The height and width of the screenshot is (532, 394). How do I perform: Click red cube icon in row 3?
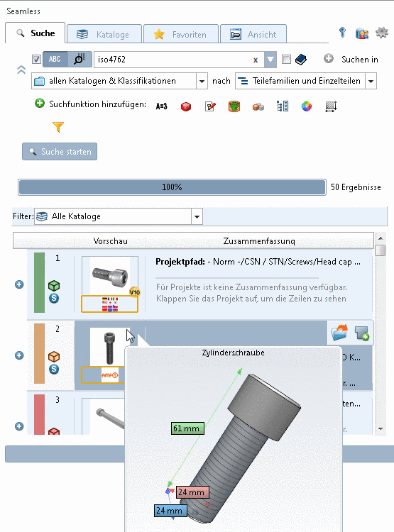point(54,431)
